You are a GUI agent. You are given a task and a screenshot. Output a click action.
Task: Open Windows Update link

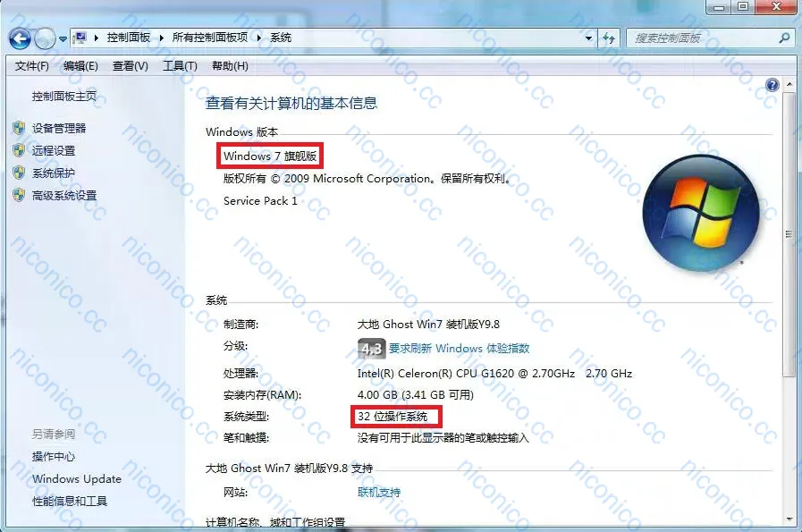click(x=77, y=479)
